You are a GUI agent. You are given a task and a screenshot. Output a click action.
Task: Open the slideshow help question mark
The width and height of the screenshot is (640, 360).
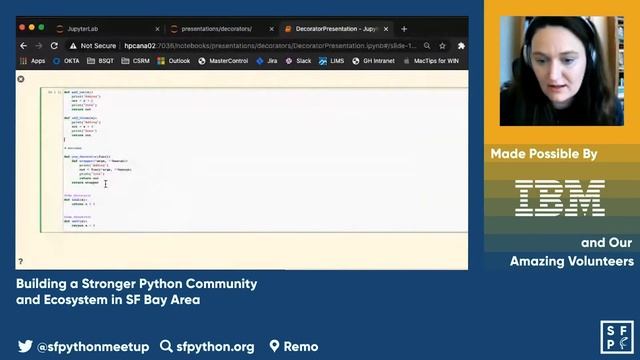point(20,261)
